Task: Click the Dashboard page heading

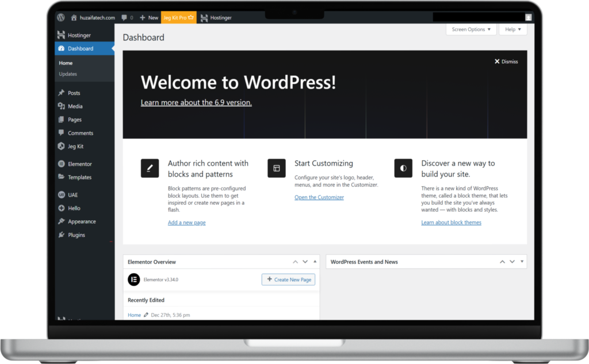Action: coord(143,37)
